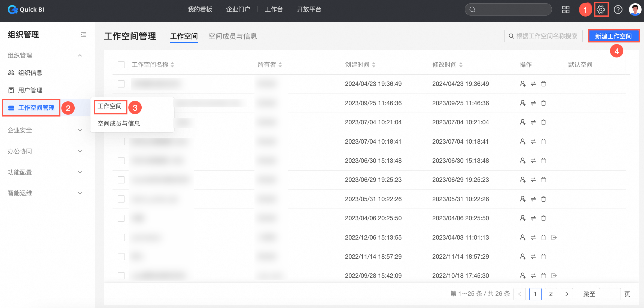Click the 新建工作空间 button
Screen dimensions: 644x308
[613, 36]
